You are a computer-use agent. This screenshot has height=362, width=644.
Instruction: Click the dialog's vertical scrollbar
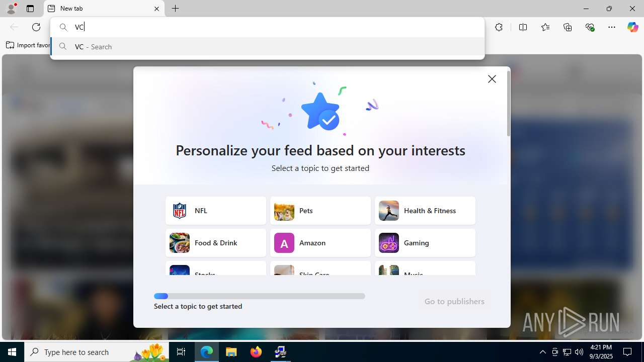click(509, 104)
